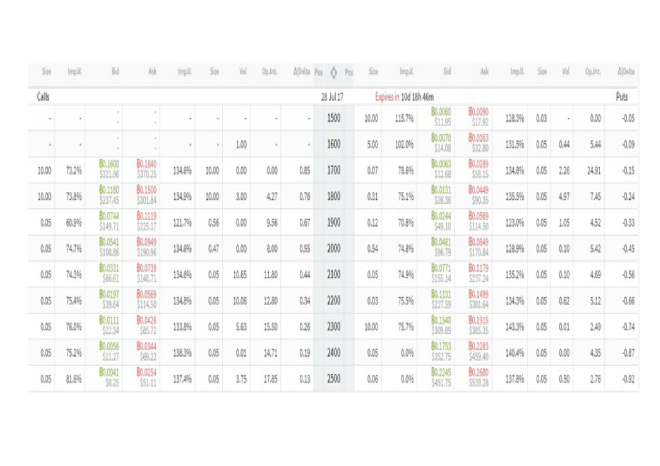
Task: Click the right-most Delta column header
Action: point(626,71)
